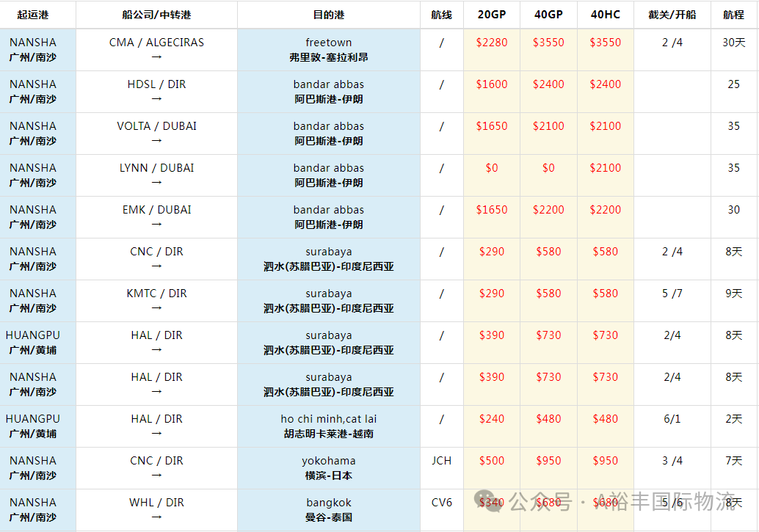Click the $2200 40GP price in EMK row
759x532 pixels.
548,210
